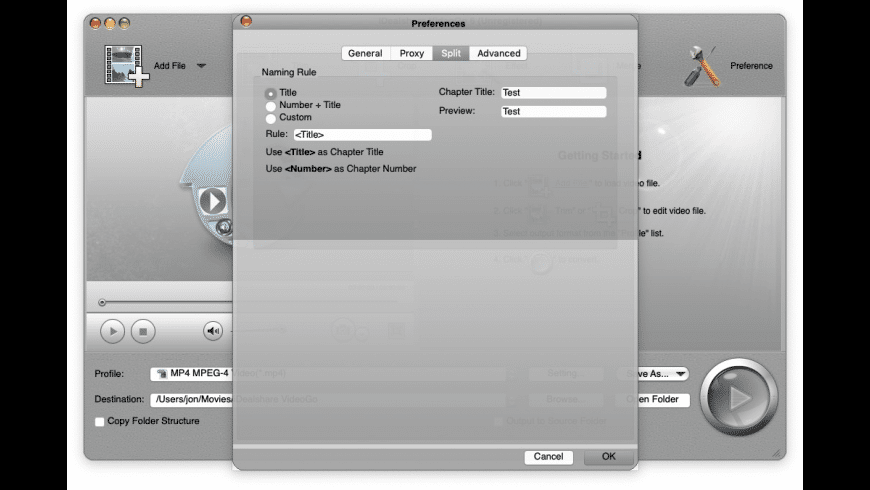
Task: Open Preference tools icon in main window
Action: click(x=702, y=66)
